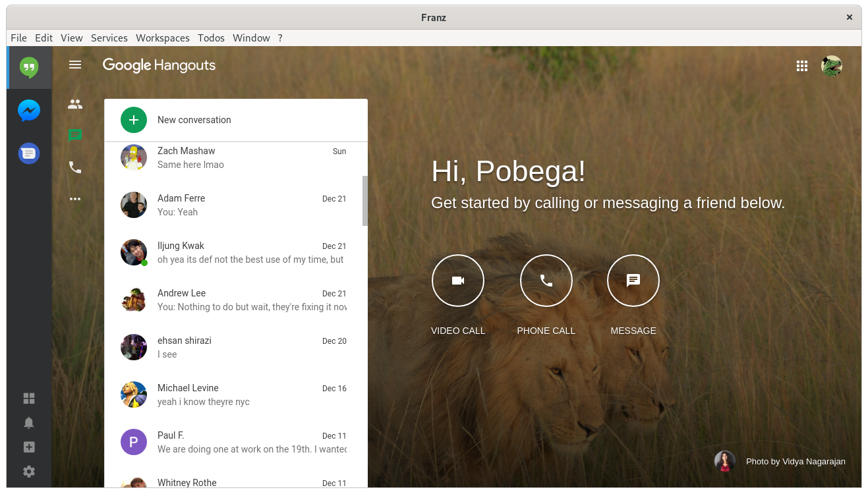This screenshot has width=868, height=494.
Task: Open the workspaces grid icon in Franz sidebar
Action: 28,398
